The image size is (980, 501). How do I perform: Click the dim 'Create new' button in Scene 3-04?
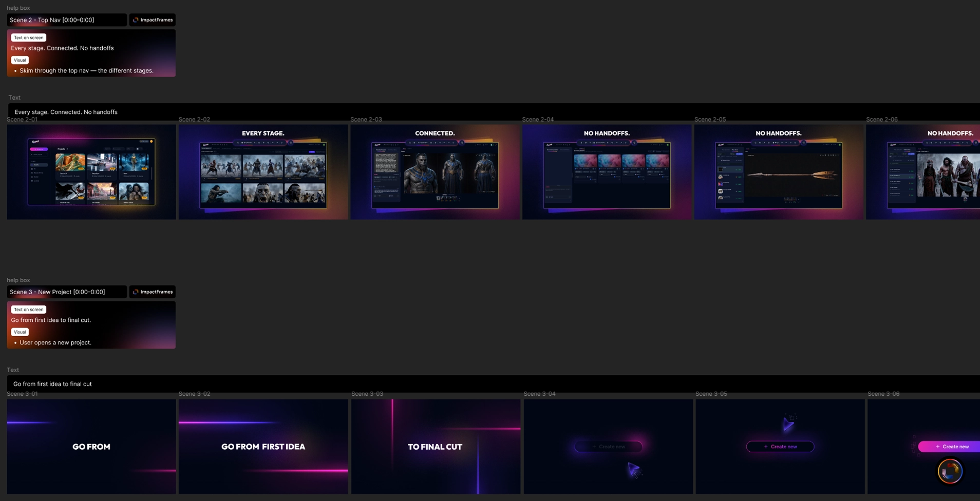click(x=608, y=447)
